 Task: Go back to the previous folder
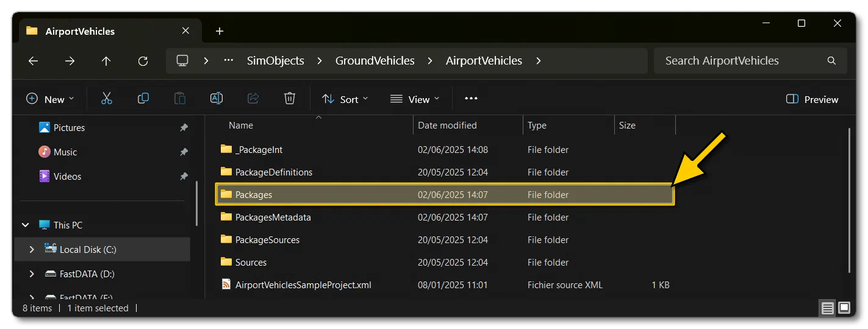click(x=33, y=61)
